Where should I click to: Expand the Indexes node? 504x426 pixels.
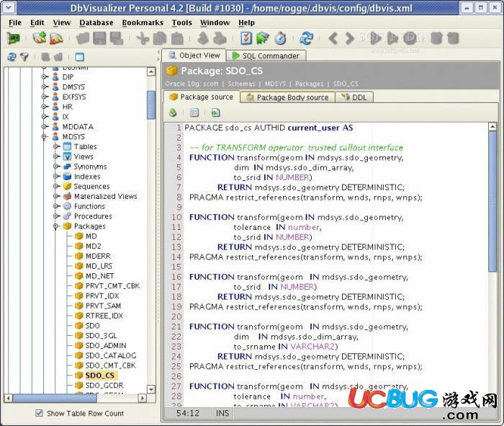[55, 177]
